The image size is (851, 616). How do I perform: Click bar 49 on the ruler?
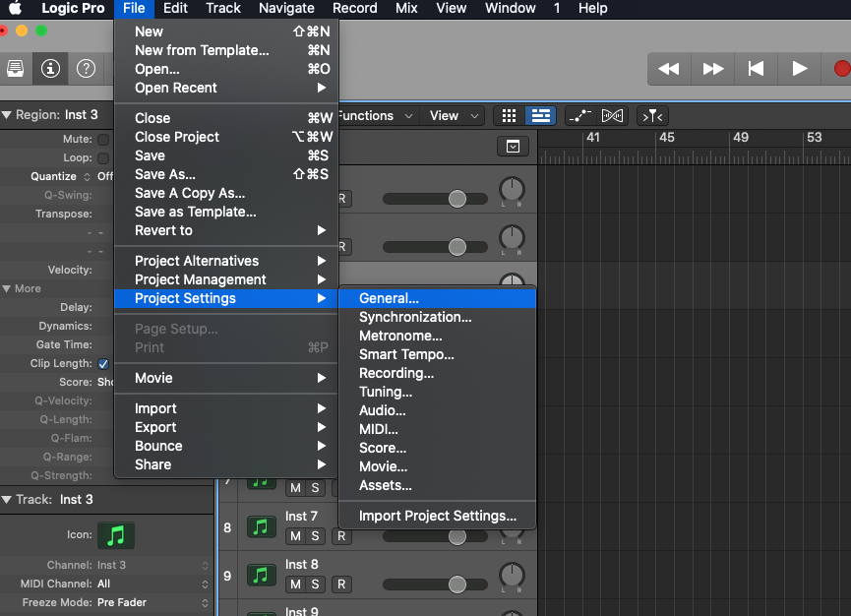740,138
